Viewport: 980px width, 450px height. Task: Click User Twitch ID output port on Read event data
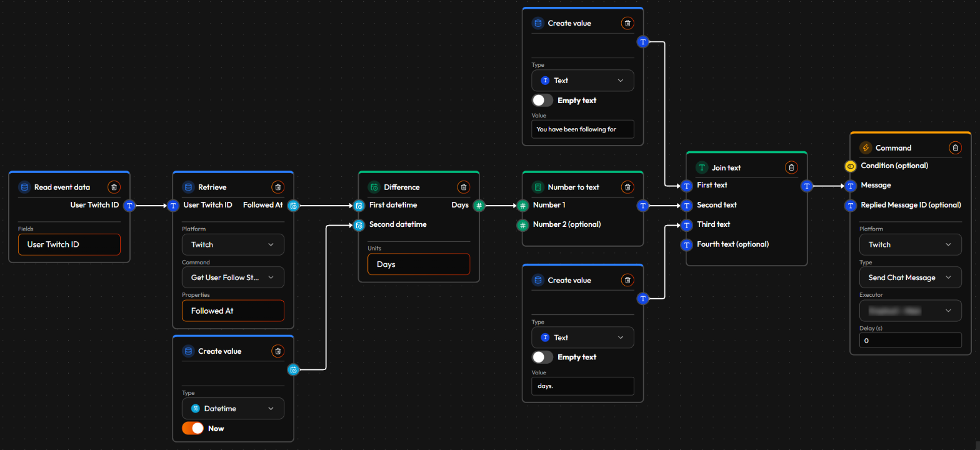tap(129, 205)
